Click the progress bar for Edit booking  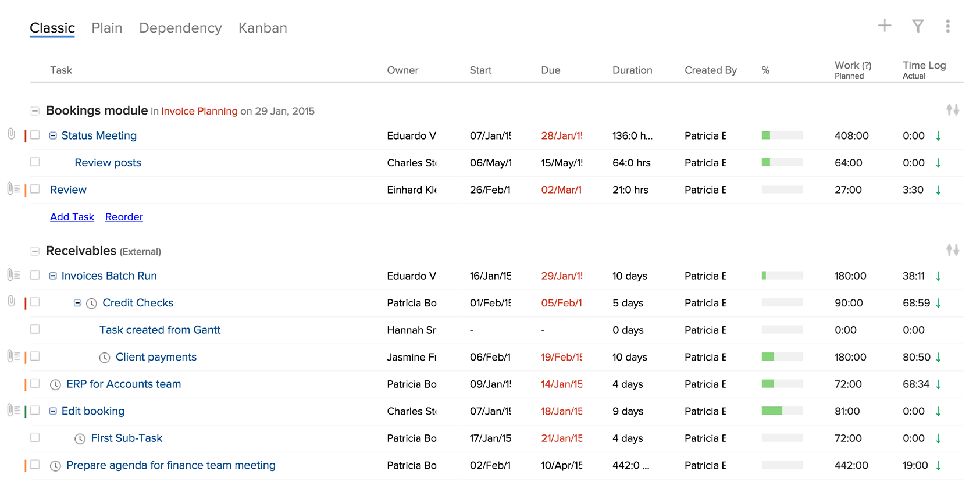click(782, 411)
